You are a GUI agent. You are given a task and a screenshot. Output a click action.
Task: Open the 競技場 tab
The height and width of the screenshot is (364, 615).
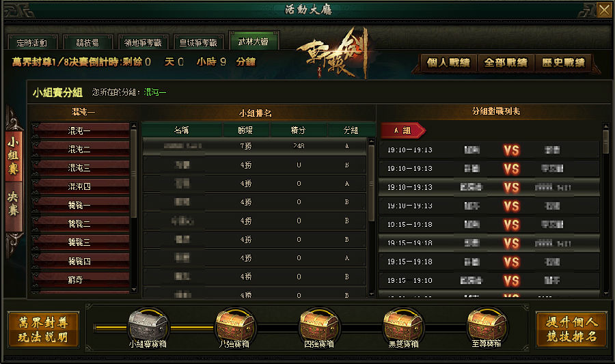88,42
